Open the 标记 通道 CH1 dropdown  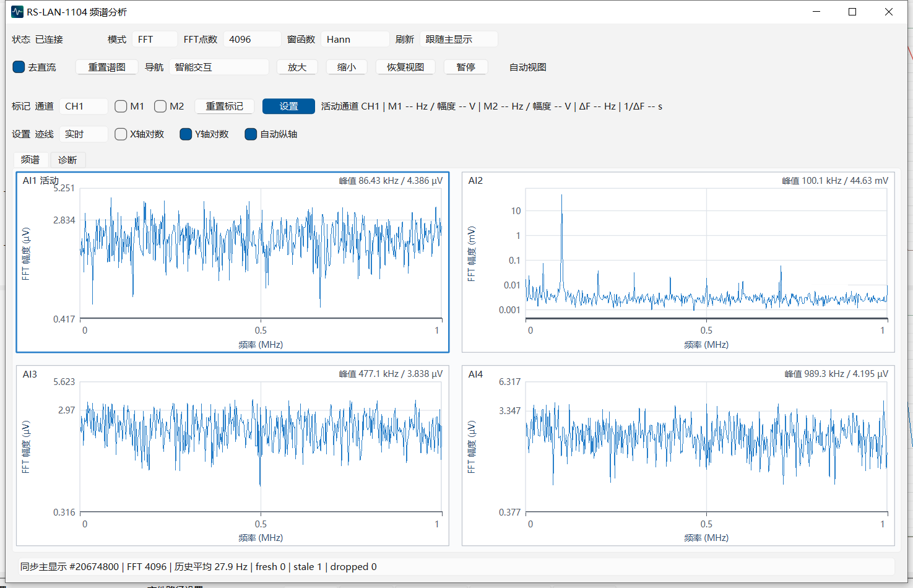coord(84,106)
